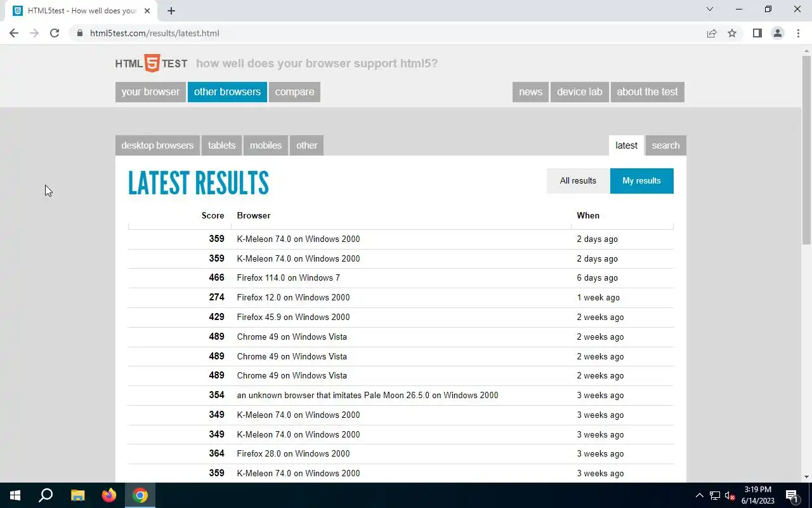The width and height of the screenshot is (812, 508).
Task: Click the 'When' column header
Action: point(588,215)
